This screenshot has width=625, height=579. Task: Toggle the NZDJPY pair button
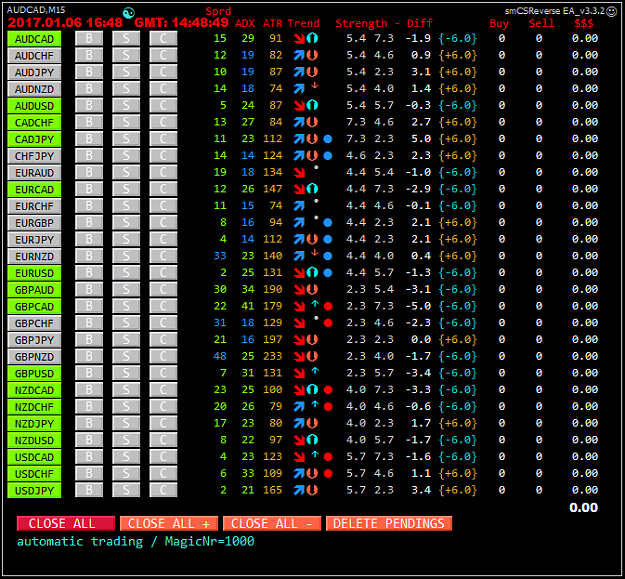tap(34, 424)
